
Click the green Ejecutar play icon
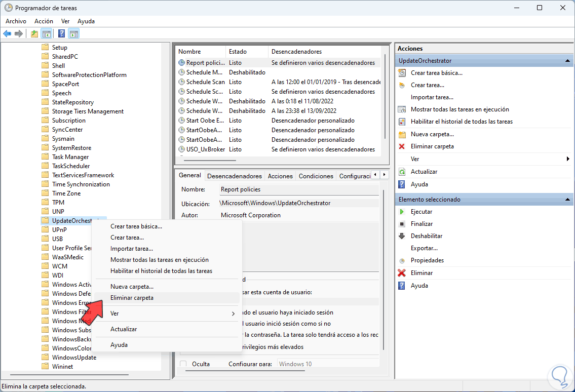point(402,212)
